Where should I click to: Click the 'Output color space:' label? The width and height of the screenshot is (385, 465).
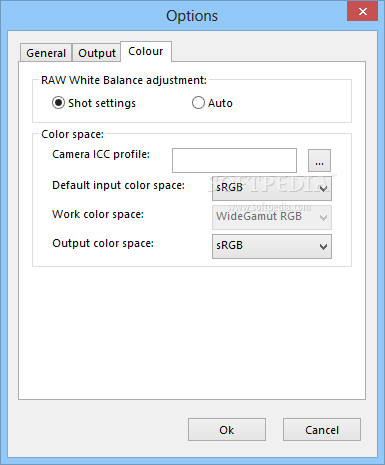(103, 243)
